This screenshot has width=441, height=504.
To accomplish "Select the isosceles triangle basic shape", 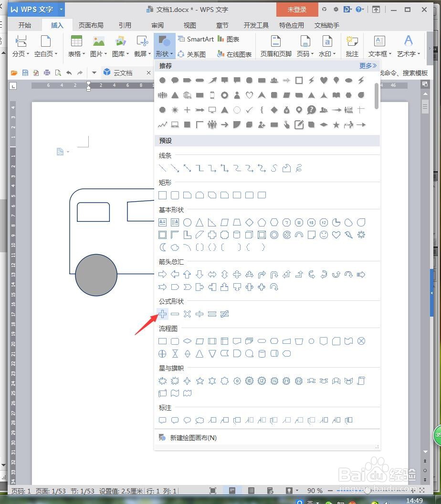I will (x=200, y=222).
